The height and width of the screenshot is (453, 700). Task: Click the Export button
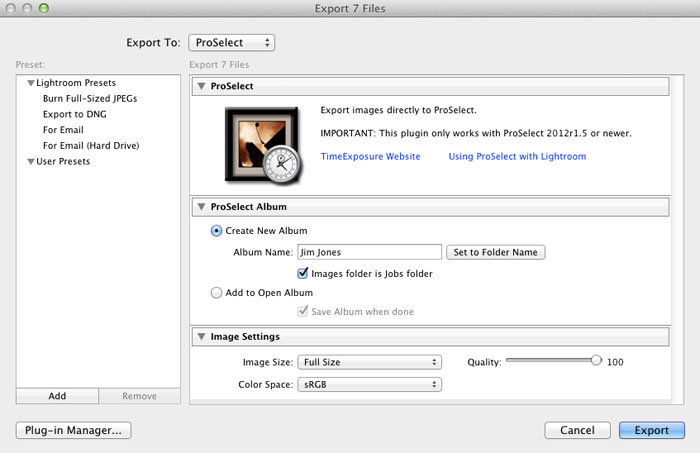pyautogui.click(x=651, y=430)
